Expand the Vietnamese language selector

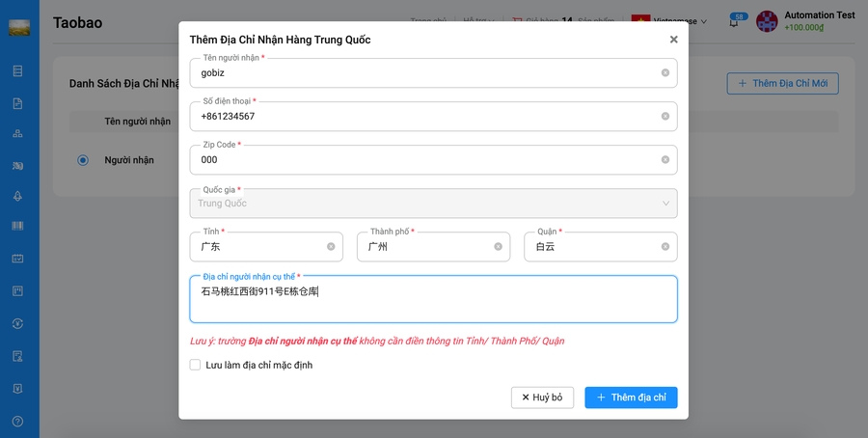coord(669,21)
